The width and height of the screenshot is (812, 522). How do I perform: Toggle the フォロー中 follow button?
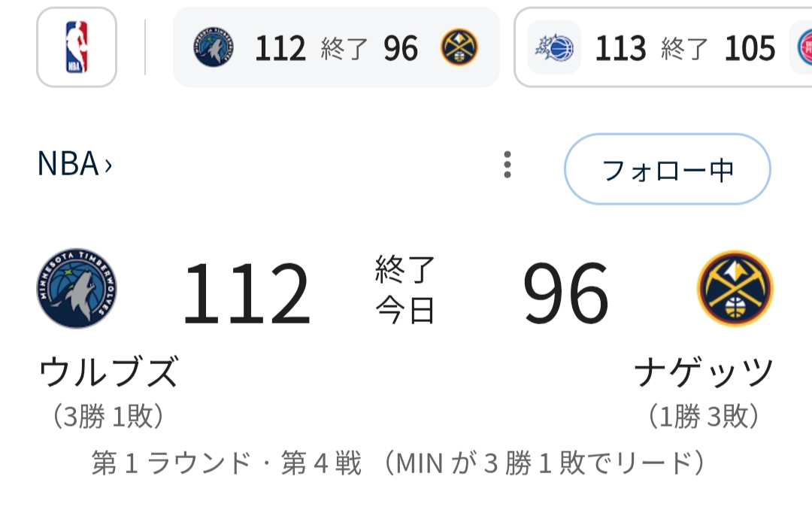pos(668,169)
